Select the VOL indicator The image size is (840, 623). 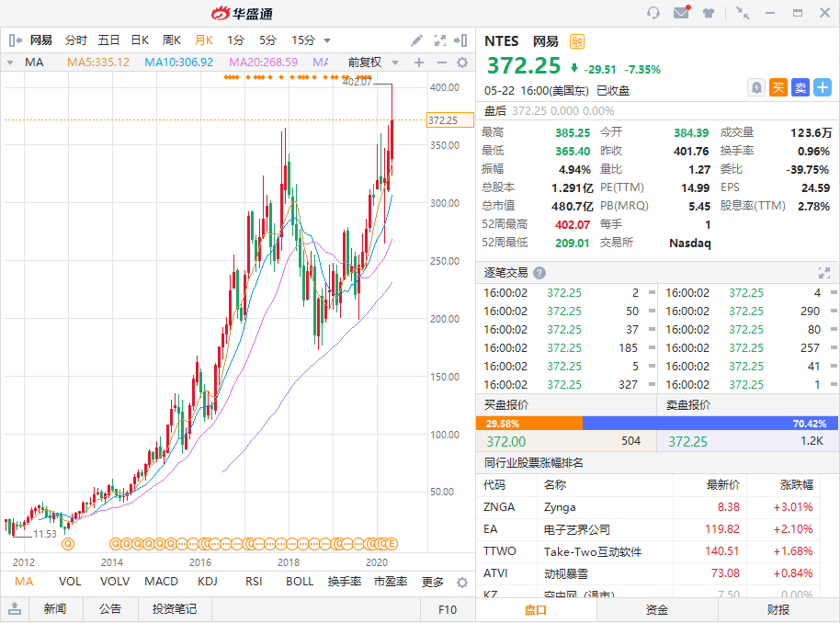70,582
